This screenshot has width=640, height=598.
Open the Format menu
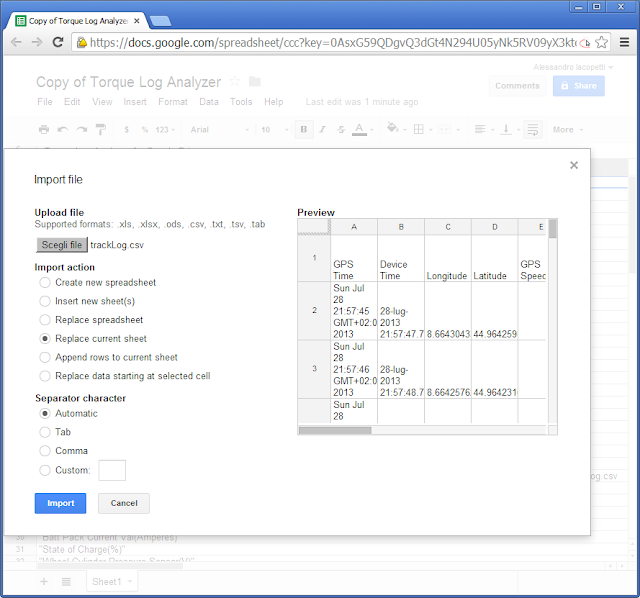(x=173, y=102)
